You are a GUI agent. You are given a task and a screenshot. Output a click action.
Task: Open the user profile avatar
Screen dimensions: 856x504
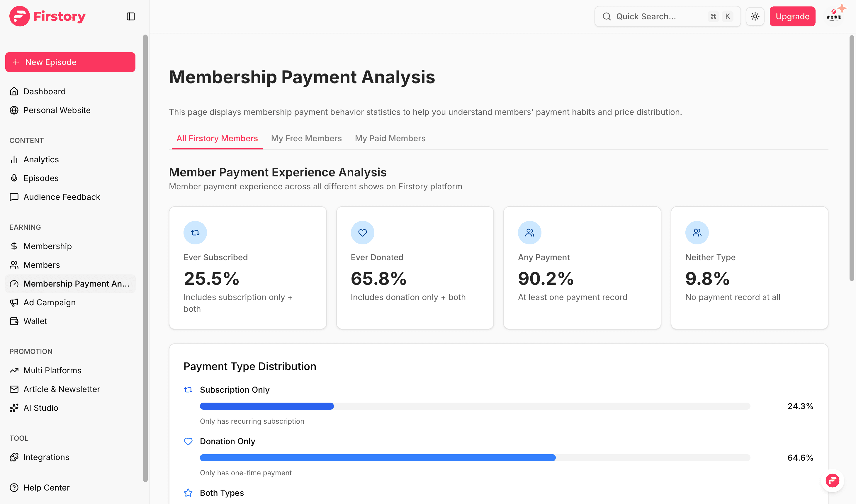tap(834, 16)
